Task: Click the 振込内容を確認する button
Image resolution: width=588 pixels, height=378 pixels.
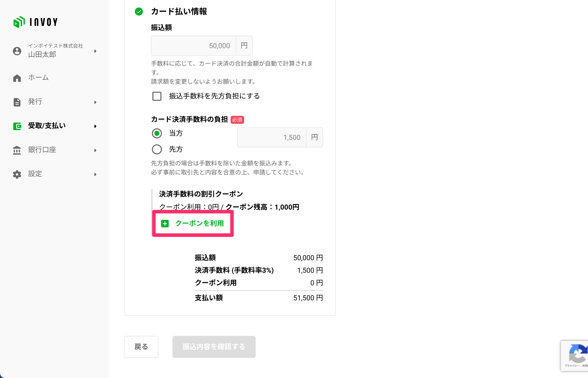Action: (214, 347)
